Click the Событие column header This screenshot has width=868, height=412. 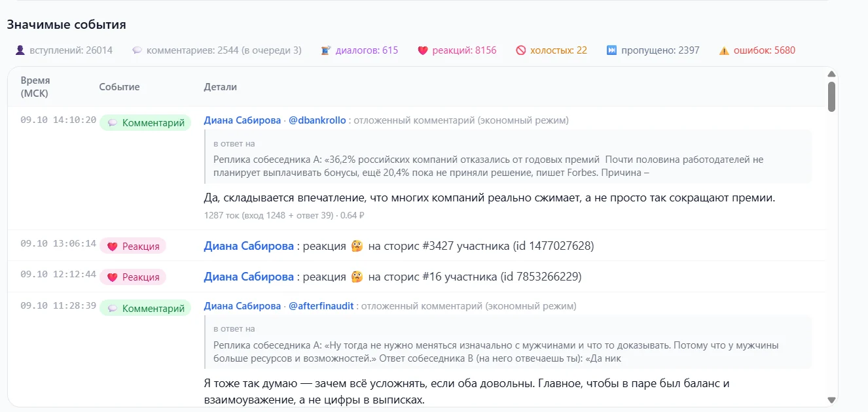coord(119,87)
